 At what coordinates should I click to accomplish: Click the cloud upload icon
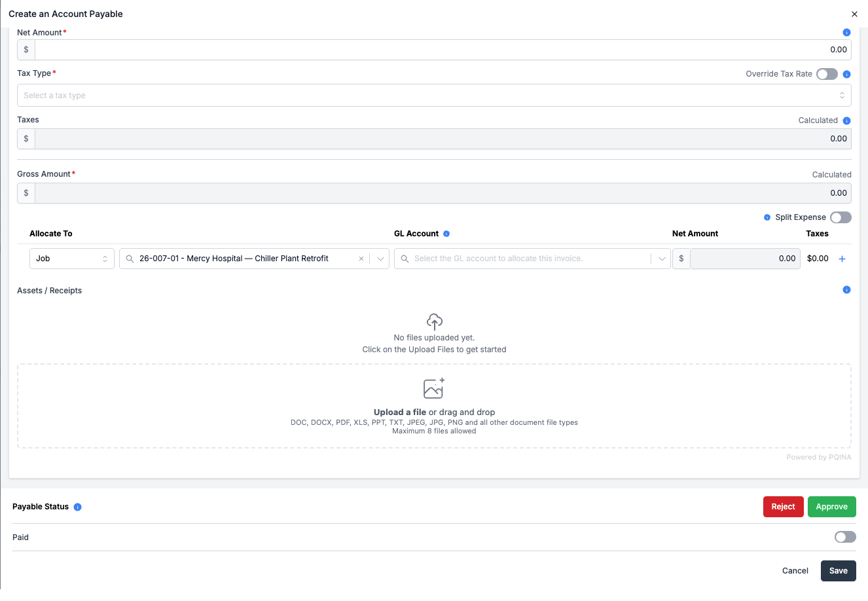(434, 321)
